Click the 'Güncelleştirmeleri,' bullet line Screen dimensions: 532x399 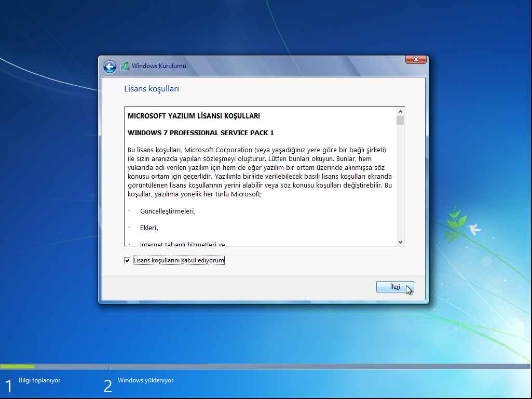click(168, 211)
